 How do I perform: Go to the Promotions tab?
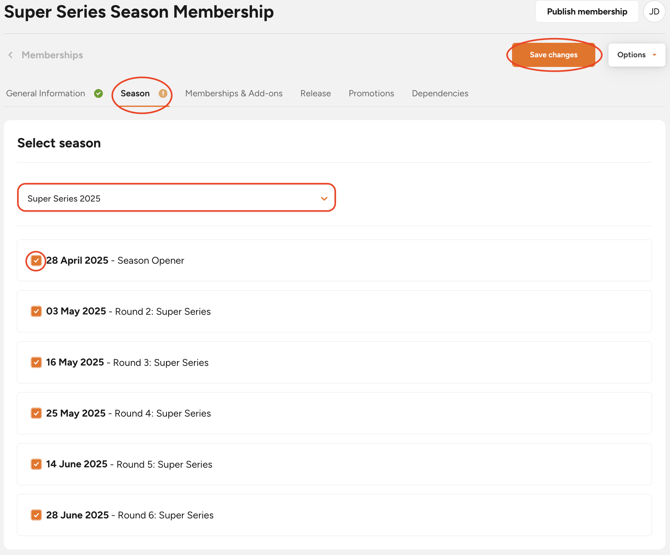pos(371,94)
